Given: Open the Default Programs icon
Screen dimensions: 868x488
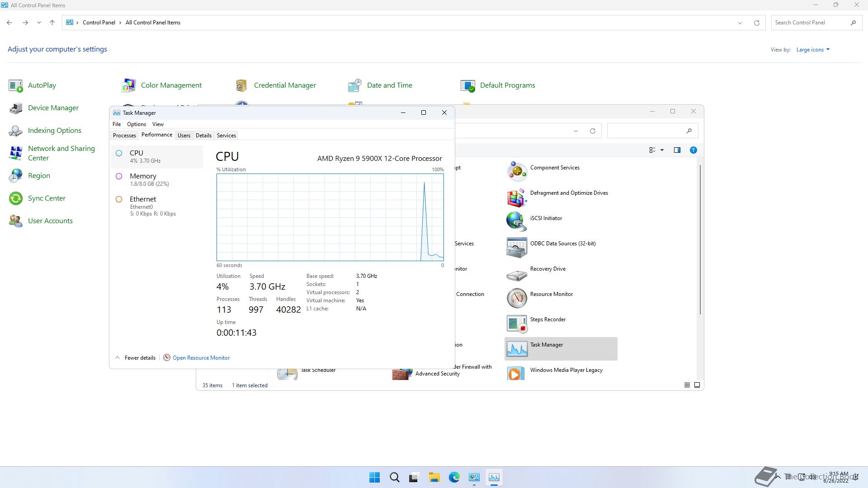Looking at the screenshot, I should pos(468,85).
